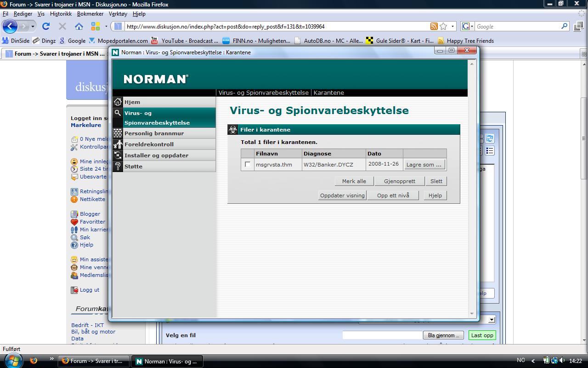Click the Slett button
Screen dimensions: 588x368
tap(436, 181)
